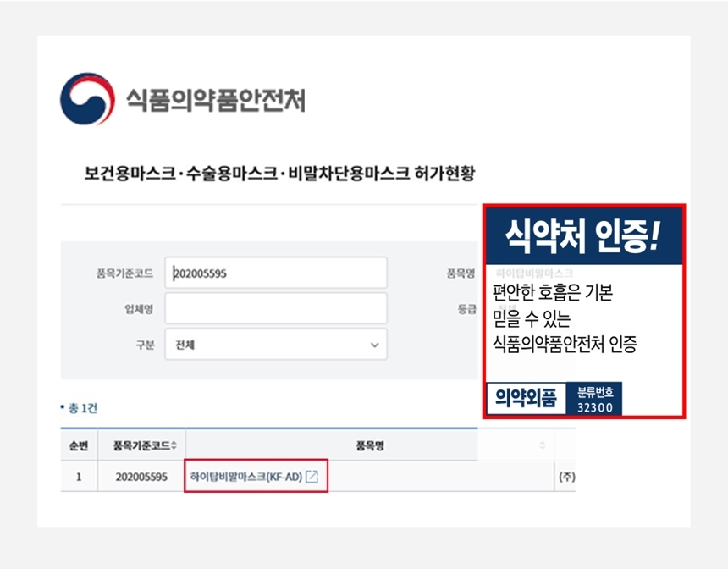
Task: Click into the 품목기준코드 input field
Action: point(275,273)
